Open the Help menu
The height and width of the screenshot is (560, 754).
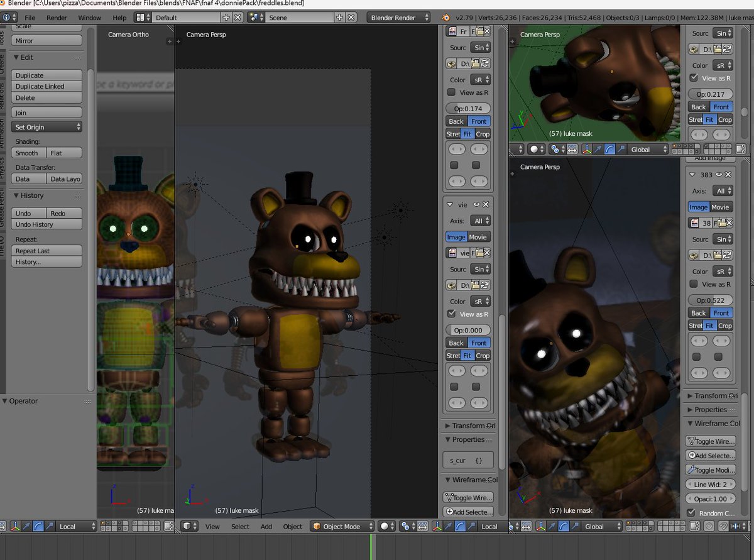[119, 18]
